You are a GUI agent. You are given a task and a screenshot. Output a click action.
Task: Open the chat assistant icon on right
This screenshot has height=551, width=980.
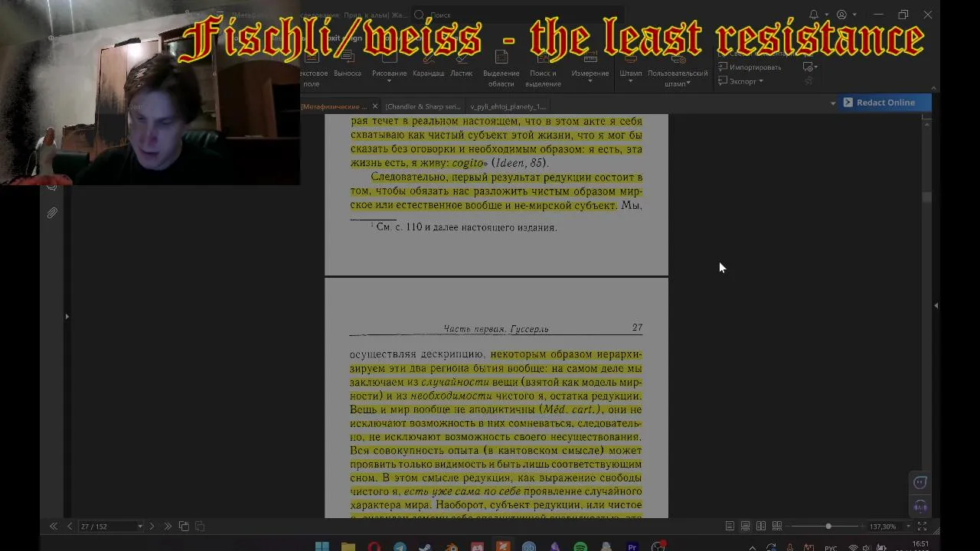[x=920, y=482]
